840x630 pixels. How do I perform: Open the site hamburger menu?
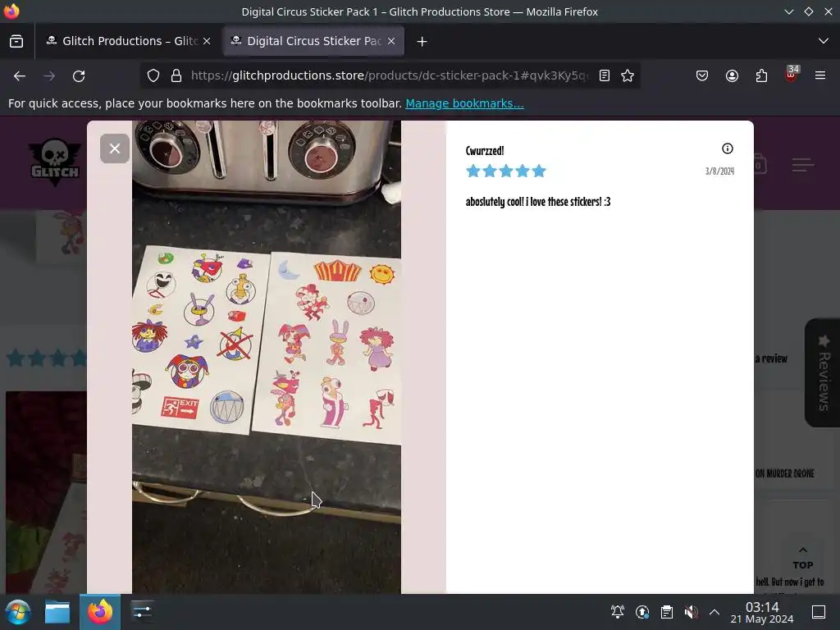pyautogui.click(x=802, y=165)
